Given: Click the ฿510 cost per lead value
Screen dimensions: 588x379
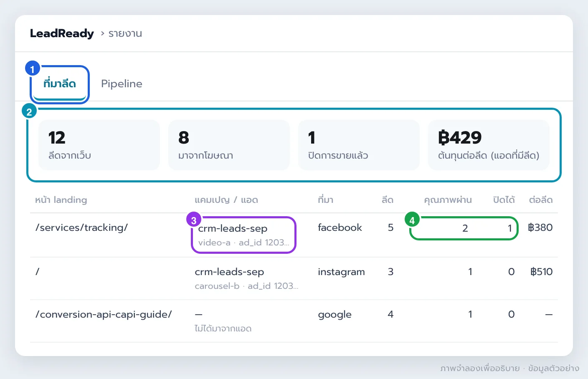Looking at the screenshot, I should coord(541,272).
